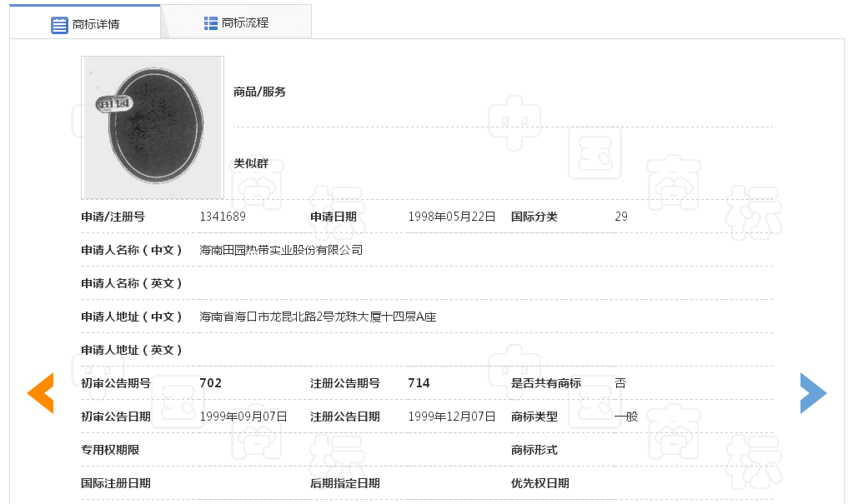This screenshot has height=504, width=848.
Task: Select applicant name 海南田园热带实业股份有限公司
Action: (281, 250)
